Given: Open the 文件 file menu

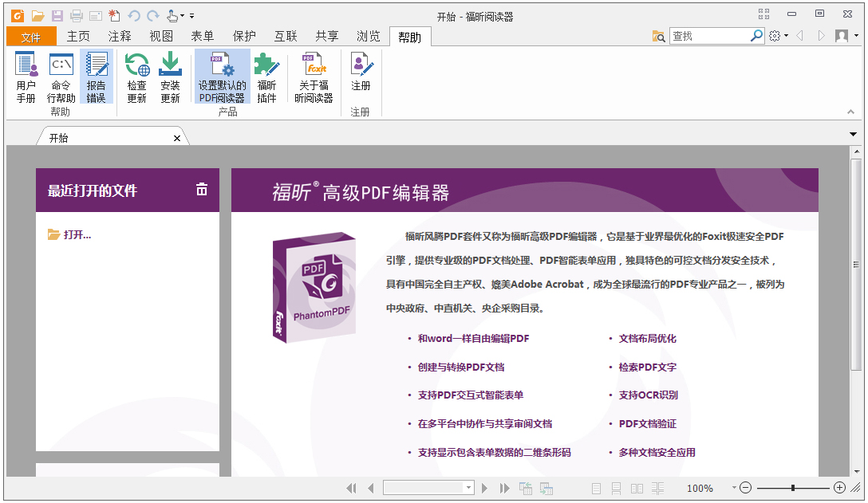Looking at the screenshot, I should (x=31, y=37).
